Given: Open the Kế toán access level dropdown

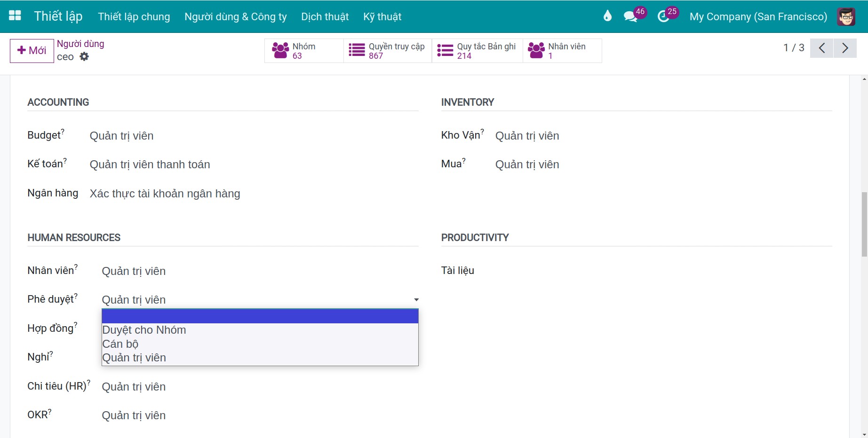Looking at the screenshot, I should pos(254,164).
